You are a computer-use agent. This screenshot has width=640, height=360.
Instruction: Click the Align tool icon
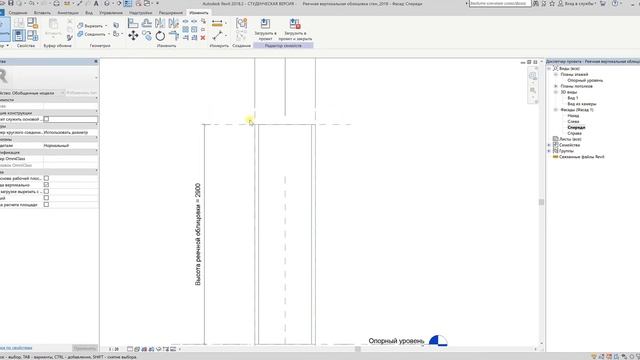133,23
